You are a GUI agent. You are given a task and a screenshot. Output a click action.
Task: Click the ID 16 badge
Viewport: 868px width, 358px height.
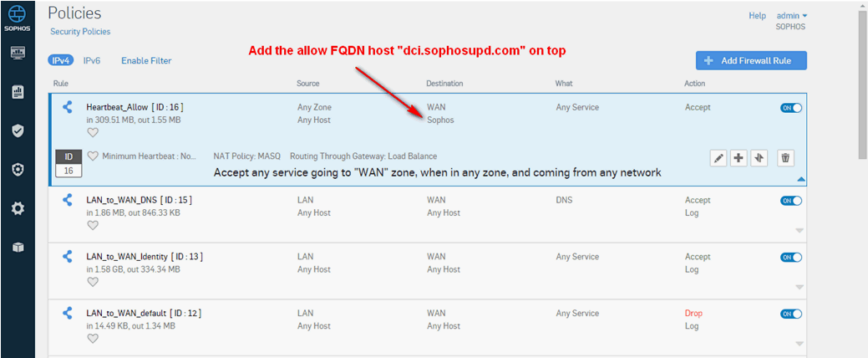[69, 163]
